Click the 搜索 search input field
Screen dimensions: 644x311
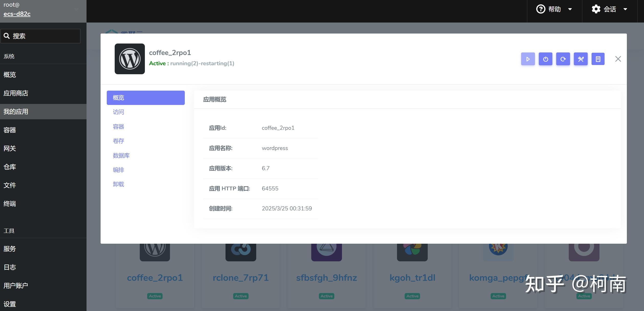[40, 36]
